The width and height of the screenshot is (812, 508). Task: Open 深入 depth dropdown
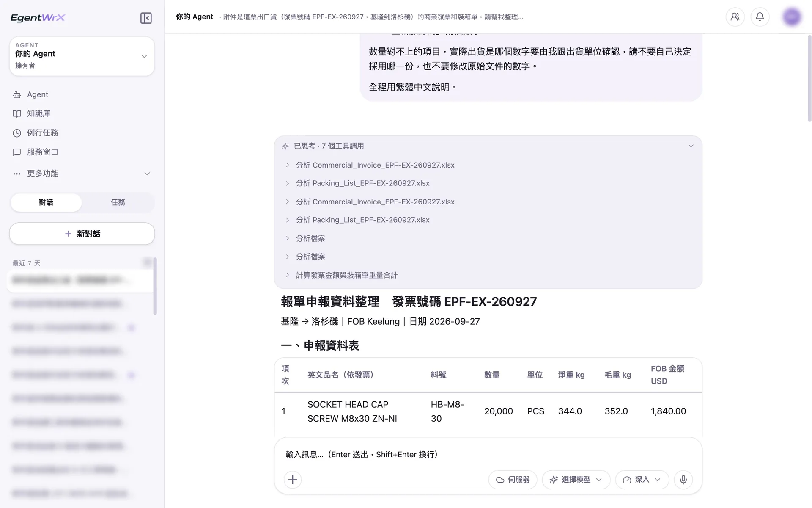coord(642,480)
